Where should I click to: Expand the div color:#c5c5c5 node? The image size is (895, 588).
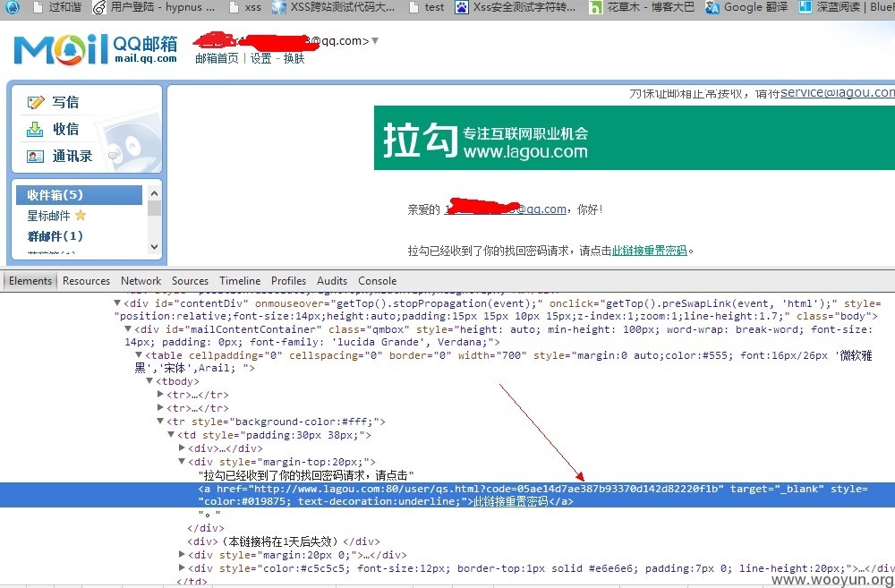182,568
